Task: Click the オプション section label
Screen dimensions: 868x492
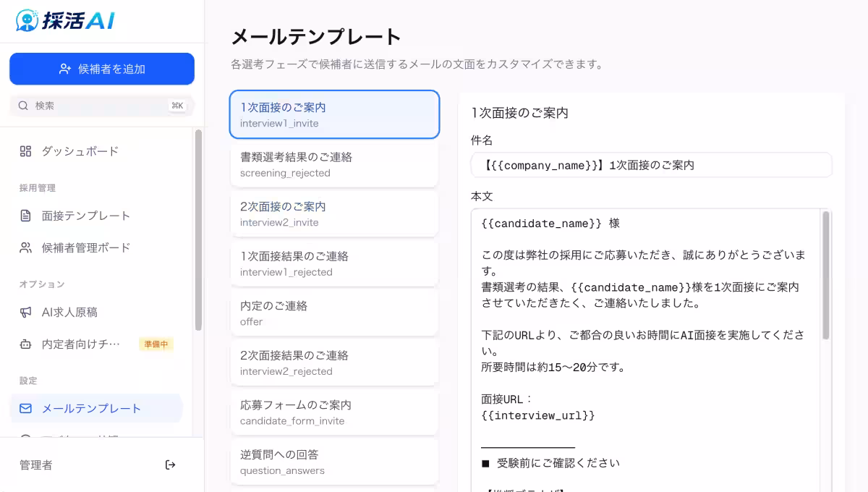Action: (42, 284)
